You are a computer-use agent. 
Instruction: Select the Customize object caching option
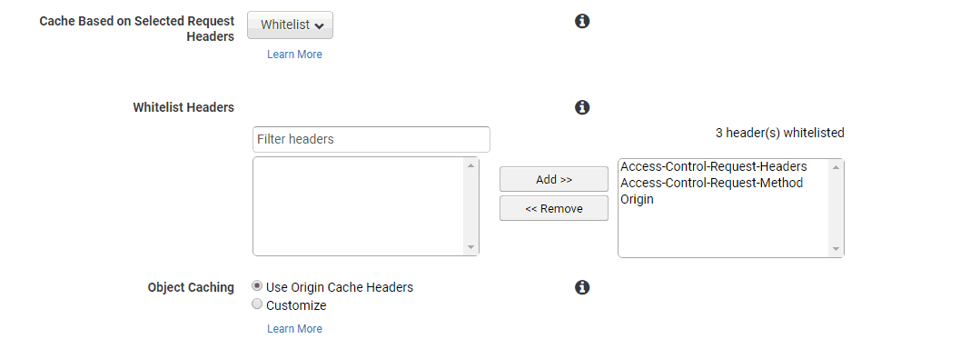[x=257, y=304]
